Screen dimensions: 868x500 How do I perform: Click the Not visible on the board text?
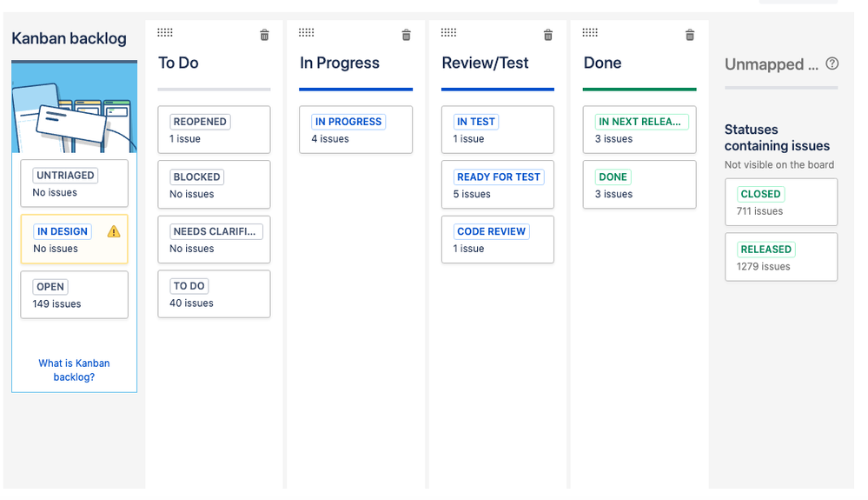(x=779, y=164)
